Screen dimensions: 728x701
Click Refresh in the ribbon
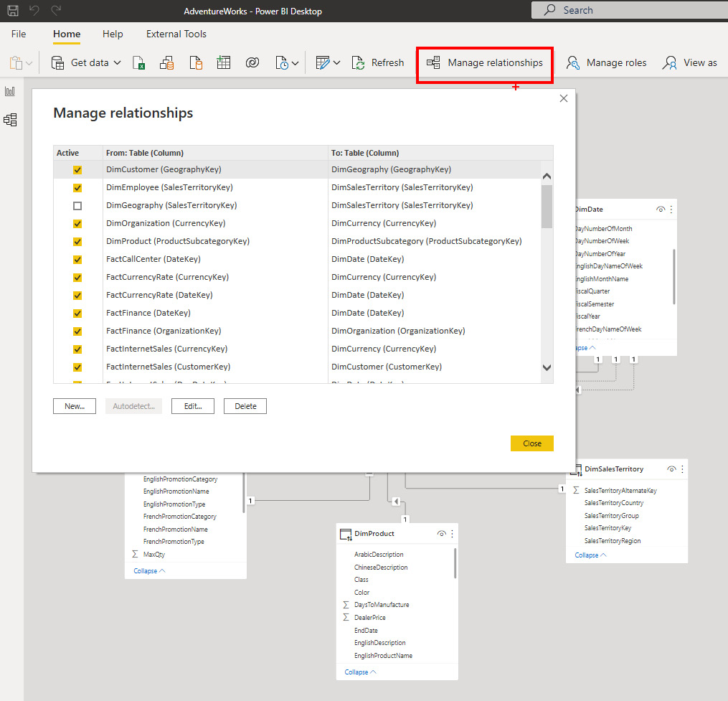pos(378,63)
